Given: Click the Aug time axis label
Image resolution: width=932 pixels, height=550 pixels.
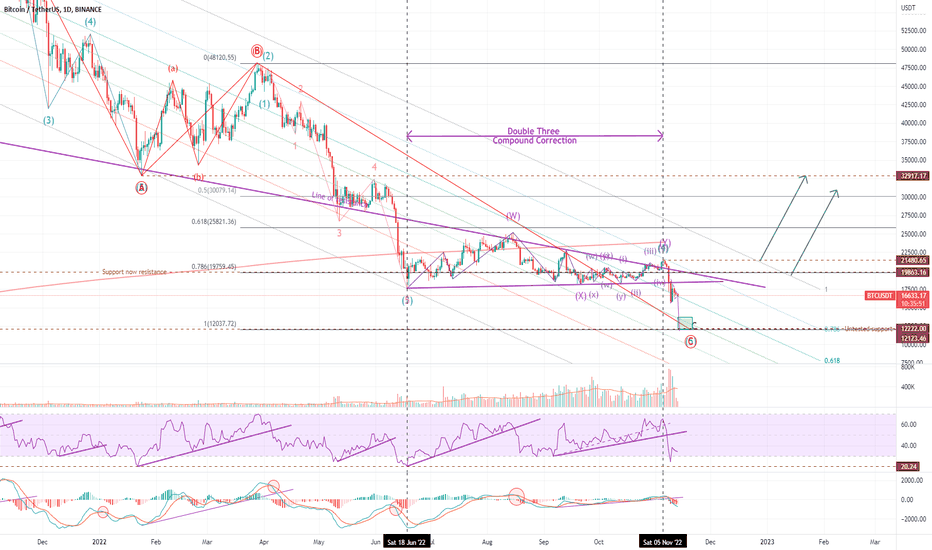Looking at the screenshot, I should click(487, 542).
